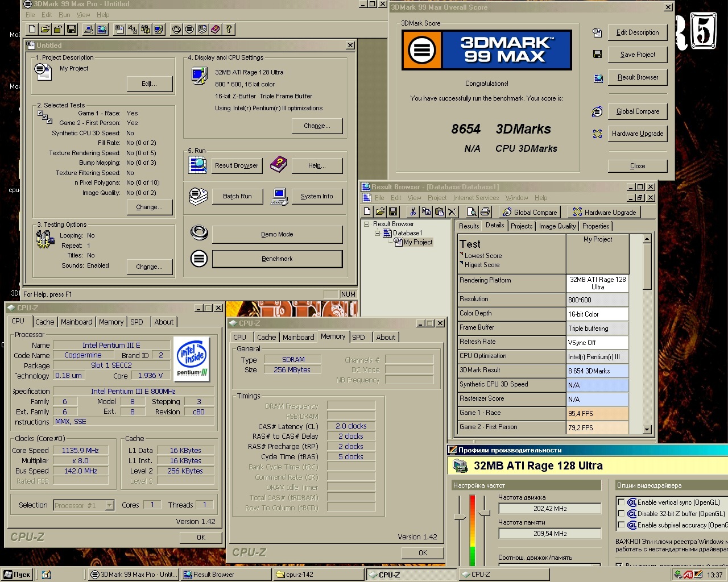728x582 pixels.
Task: Click Hardware Upgrade button in Result Browser toolbar
Action: [x=604, y=212]
